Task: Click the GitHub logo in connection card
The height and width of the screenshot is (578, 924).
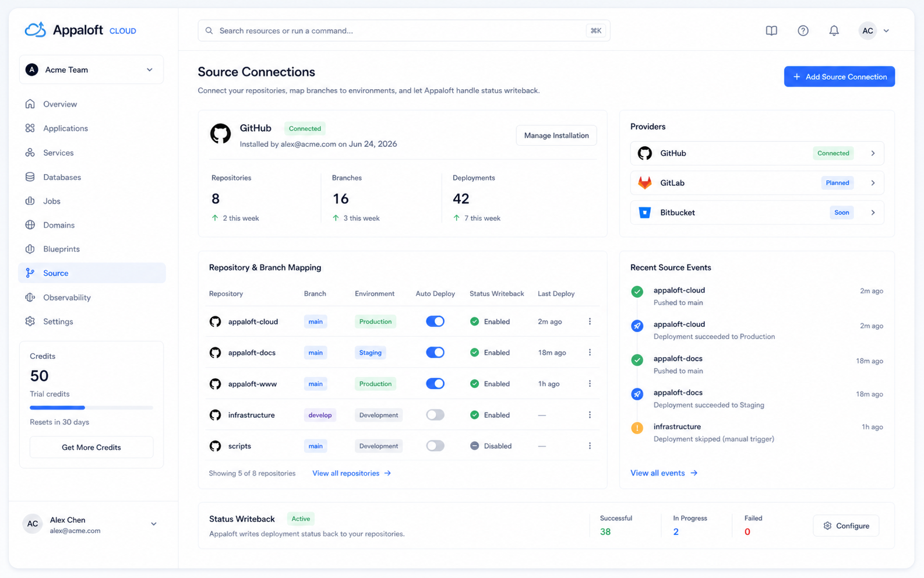Action: pos(220,134)
